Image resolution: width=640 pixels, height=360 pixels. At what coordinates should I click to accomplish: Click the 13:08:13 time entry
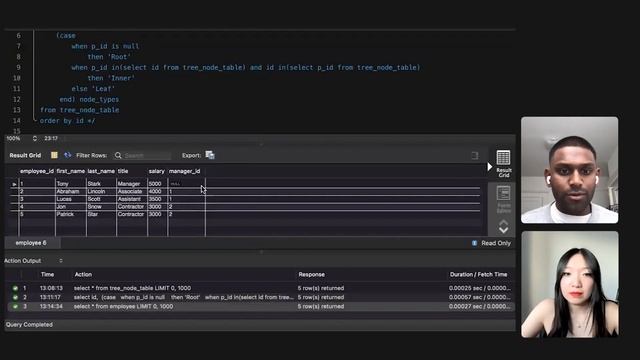point(51,288)
